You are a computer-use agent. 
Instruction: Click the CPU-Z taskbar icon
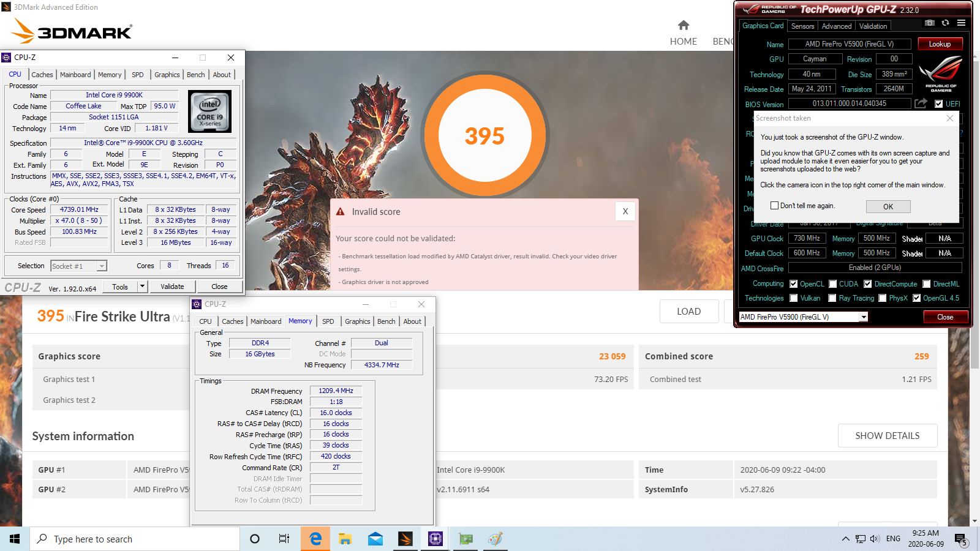pos(435,539)
